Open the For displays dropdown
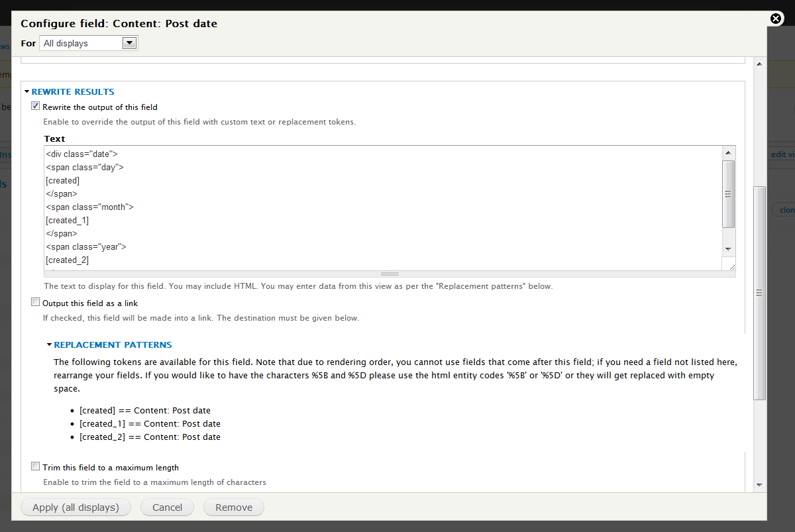Screen dimensions: 795x532 pyautogui.click(x=88, y=43)
